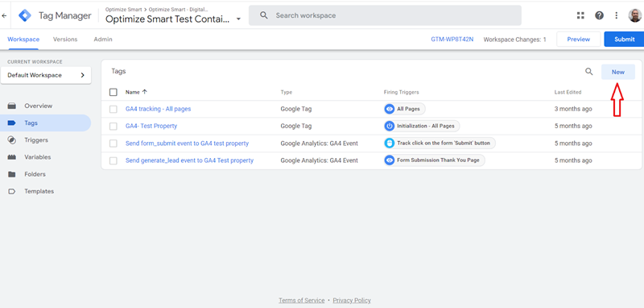
Task: Open the GA4 tracking - All pages tag
Action: click(x=158, y=109)
